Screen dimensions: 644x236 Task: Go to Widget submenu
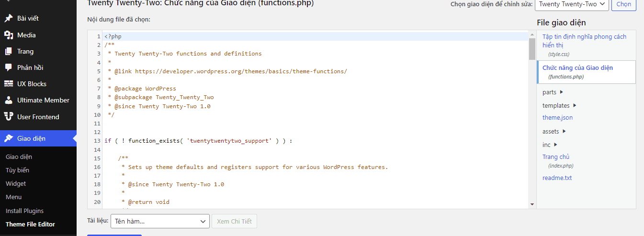click(16, 184)
